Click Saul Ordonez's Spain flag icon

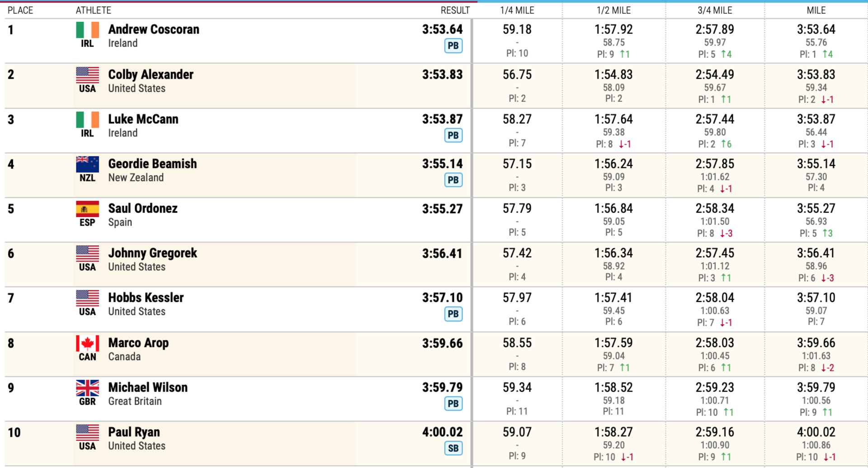point(87,209)
